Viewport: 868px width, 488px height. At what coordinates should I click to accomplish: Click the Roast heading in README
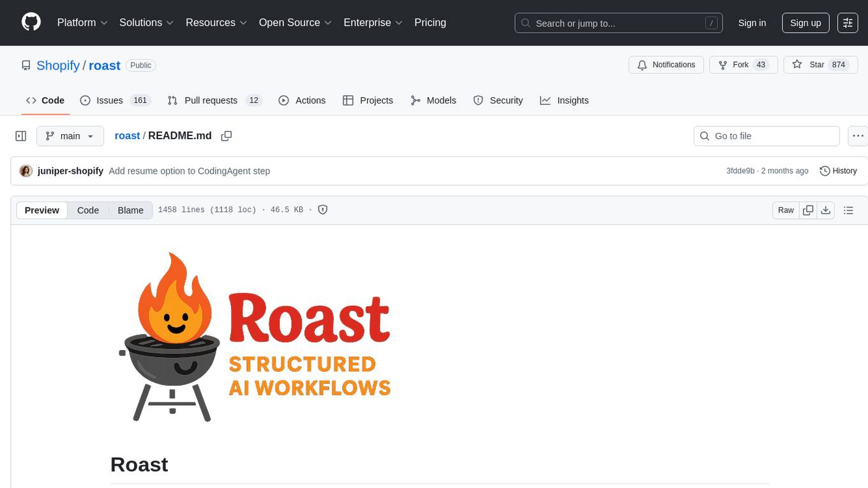point(139,464)
